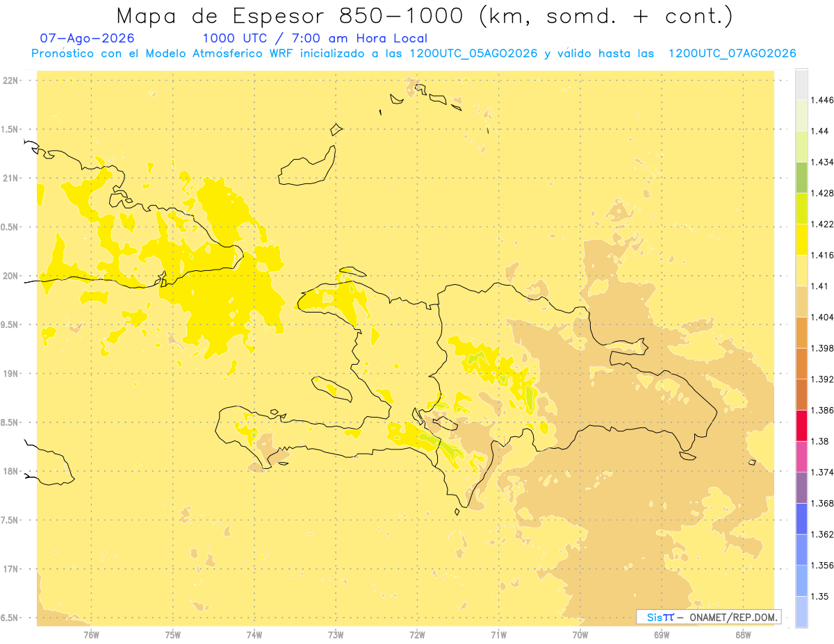Click the bright yellow swatch between 1.422 and 1.416
Viewport: 834px width, 644px height.
801,240
